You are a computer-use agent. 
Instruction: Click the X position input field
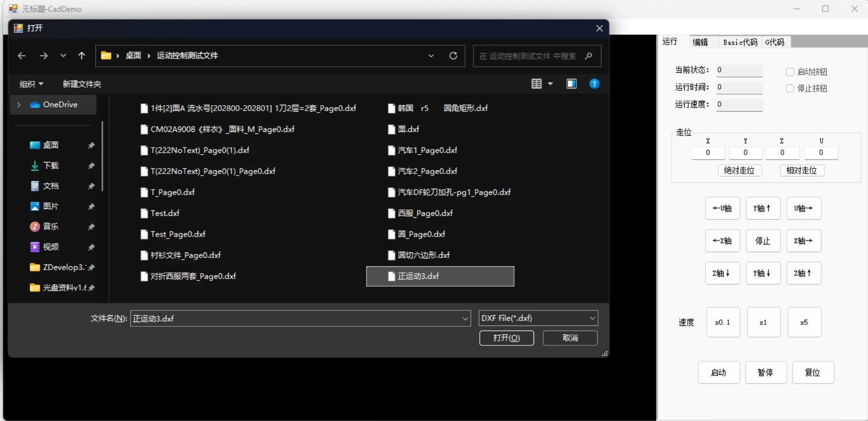click(708, 153)
